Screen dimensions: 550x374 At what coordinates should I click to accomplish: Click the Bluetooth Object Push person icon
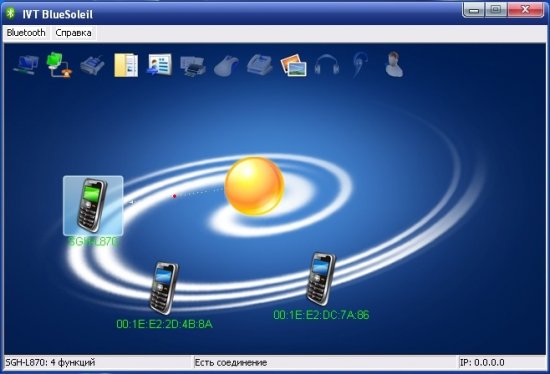point(394,65)
